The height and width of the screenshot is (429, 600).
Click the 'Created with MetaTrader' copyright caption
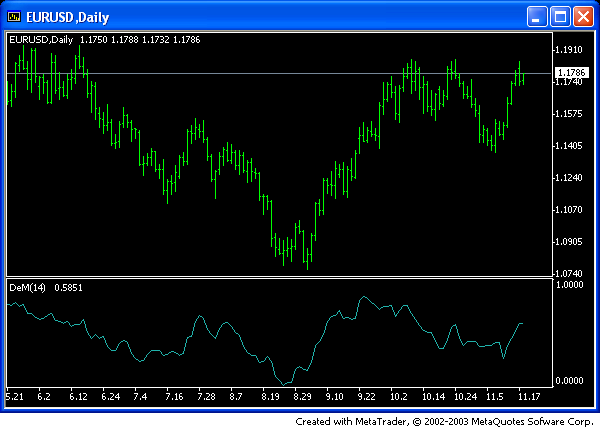[x=444, y=422]
